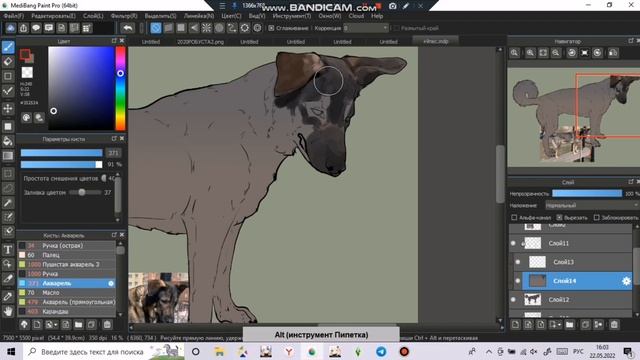Open the layer add-options dropdown arrow

559,325
